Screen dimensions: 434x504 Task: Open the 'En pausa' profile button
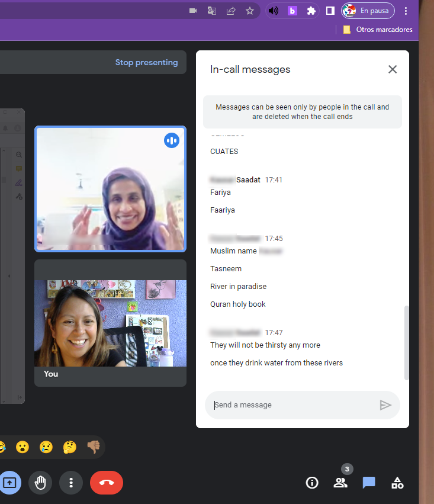[x=368, y=11]
